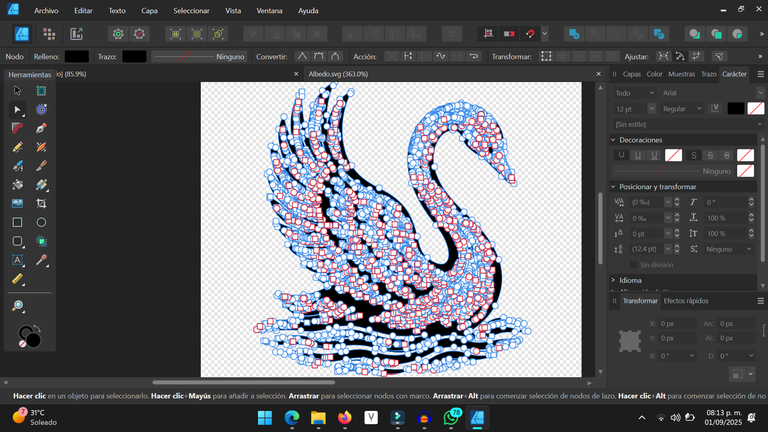Viewport: 768px width, 432px height.
Task: Toggle Align to Nodes snapping option
Action: [663, 56]
